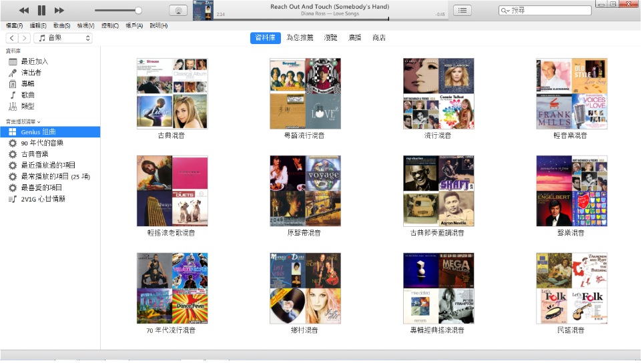The height and width of the screenshot is (363, 644).
Task: Click the 古典混音 mix artwork
Action: 172,93
